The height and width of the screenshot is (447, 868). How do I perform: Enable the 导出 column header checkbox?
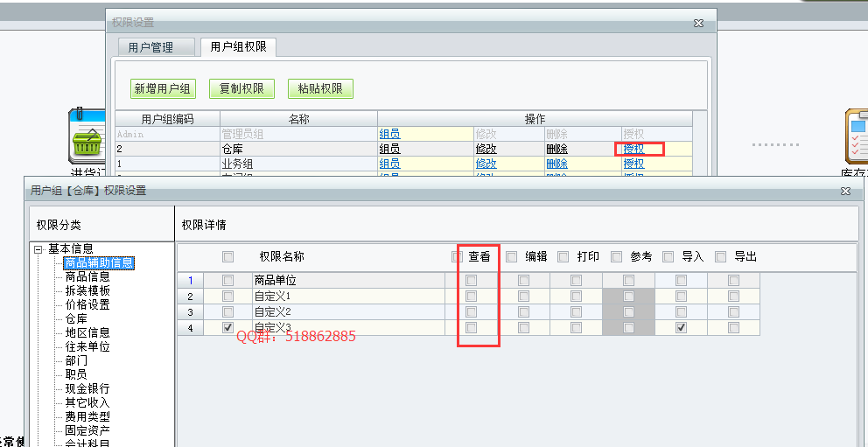point(721,257)
